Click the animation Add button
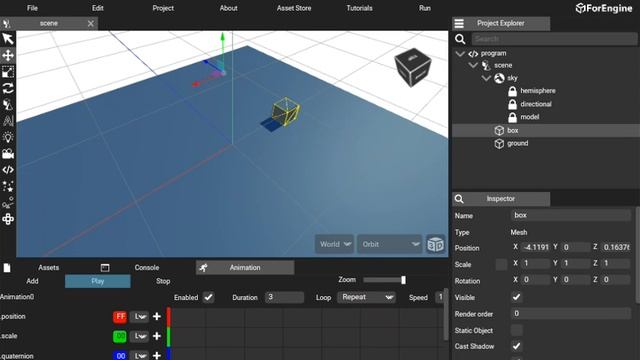 32,281
